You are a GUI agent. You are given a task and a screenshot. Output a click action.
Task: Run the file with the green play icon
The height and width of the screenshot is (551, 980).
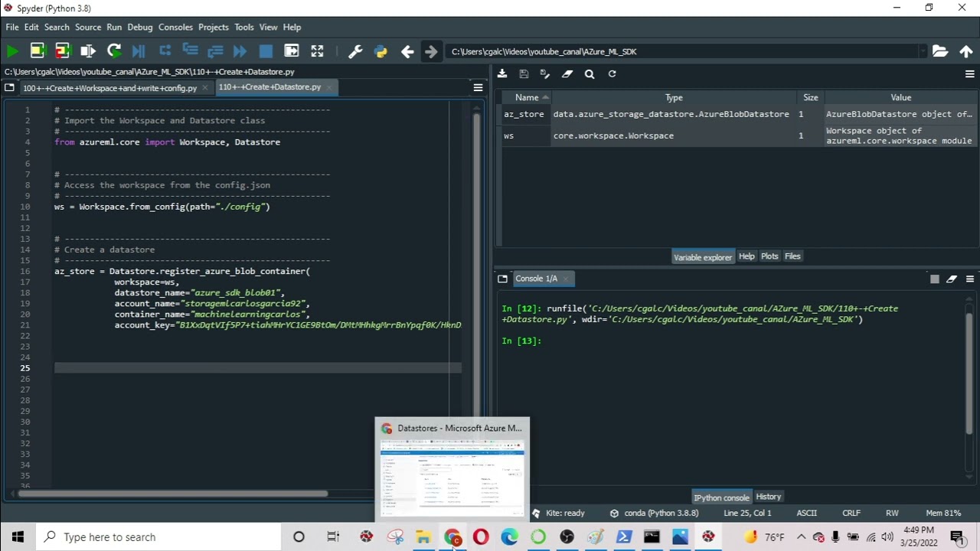[12, 51]
